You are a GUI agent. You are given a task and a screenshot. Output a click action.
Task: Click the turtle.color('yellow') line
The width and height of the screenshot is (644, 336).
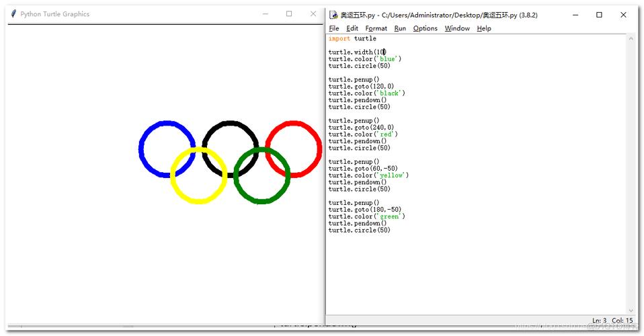click(x=368, y=175)
